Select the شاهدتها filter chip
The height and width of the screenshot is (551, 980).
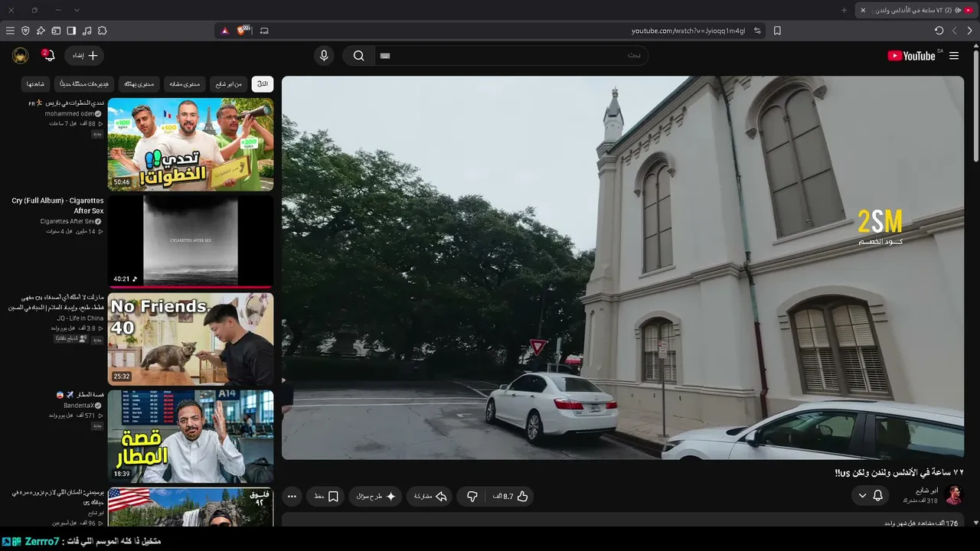pyautogui.click(x=36, y=83)
